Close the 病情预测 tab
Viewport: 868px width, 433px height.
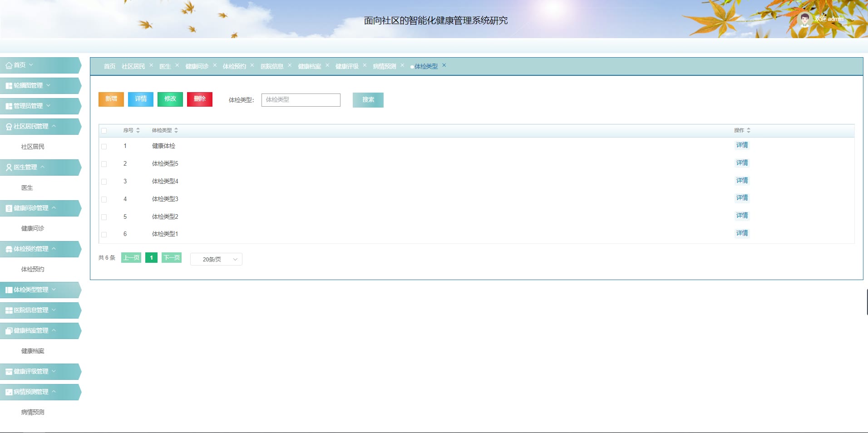pyautogui.click(x=402, y=65)
